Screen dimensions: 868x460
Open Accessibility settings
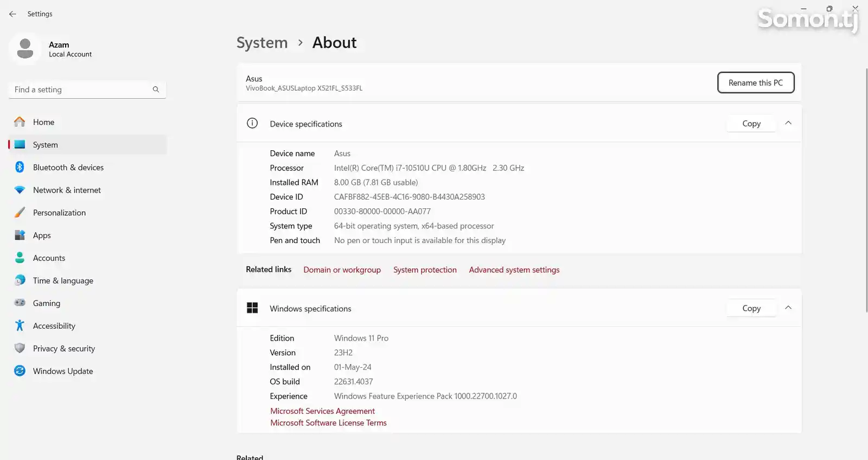click(87, 325)
